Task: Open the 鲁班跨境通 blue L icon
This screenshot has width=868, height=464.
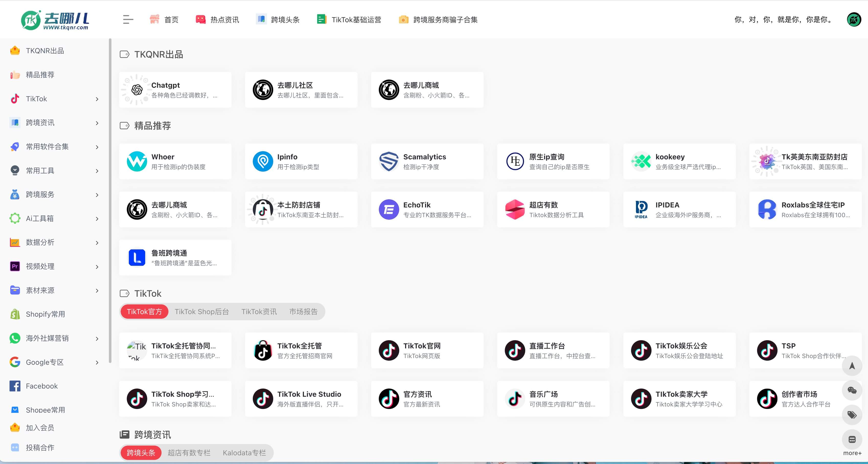Action: click(x=137, y=258)
